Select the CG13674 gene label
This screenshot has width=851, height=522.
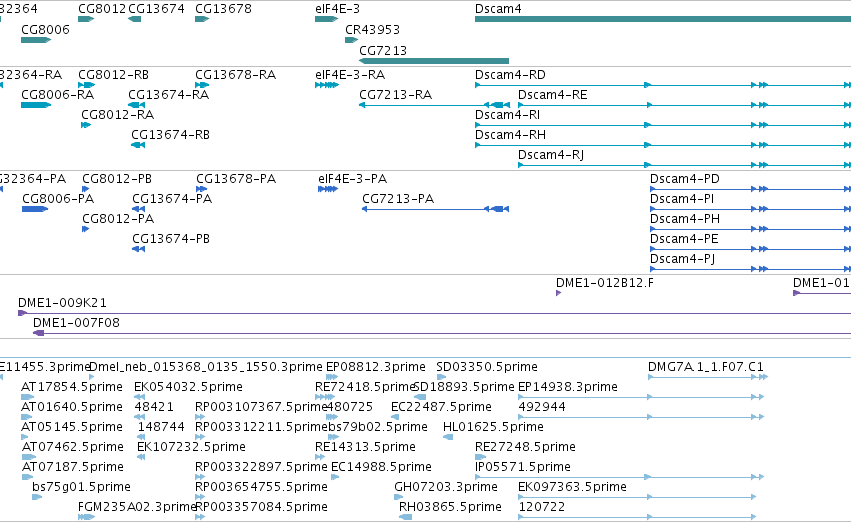point(156,9)
